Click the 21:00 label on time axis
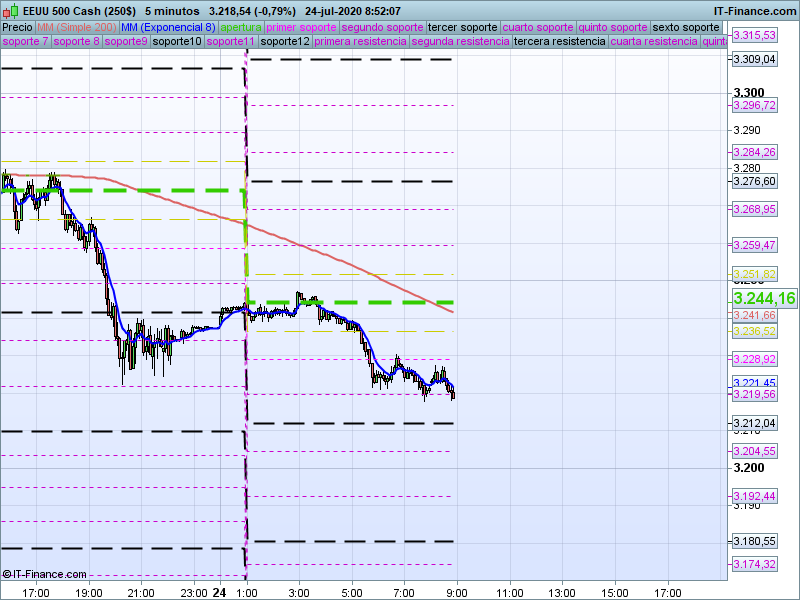Screen dimensions: 800x600 (x=141, y=593)
